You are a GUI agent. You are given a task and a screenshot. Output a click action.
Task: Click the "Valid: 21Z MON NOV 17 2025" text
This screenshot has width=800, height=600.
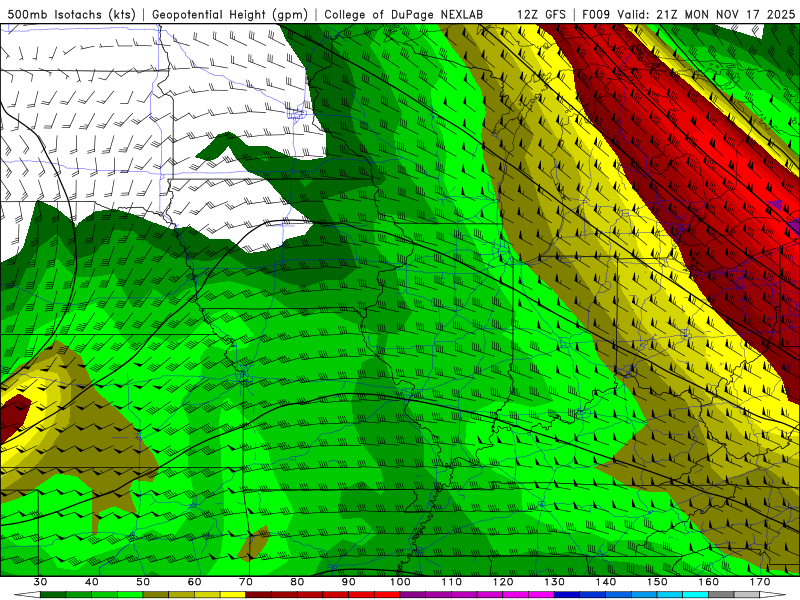706,14
